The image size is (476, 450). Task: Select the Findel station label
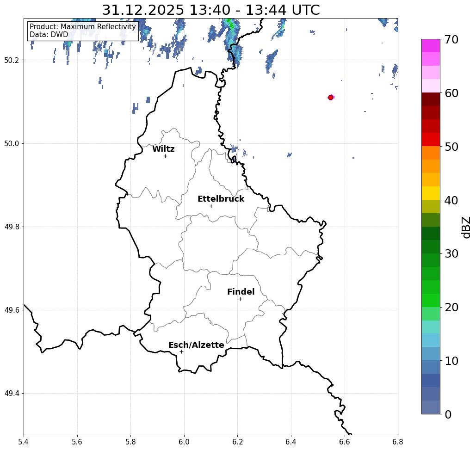point(241,292)
